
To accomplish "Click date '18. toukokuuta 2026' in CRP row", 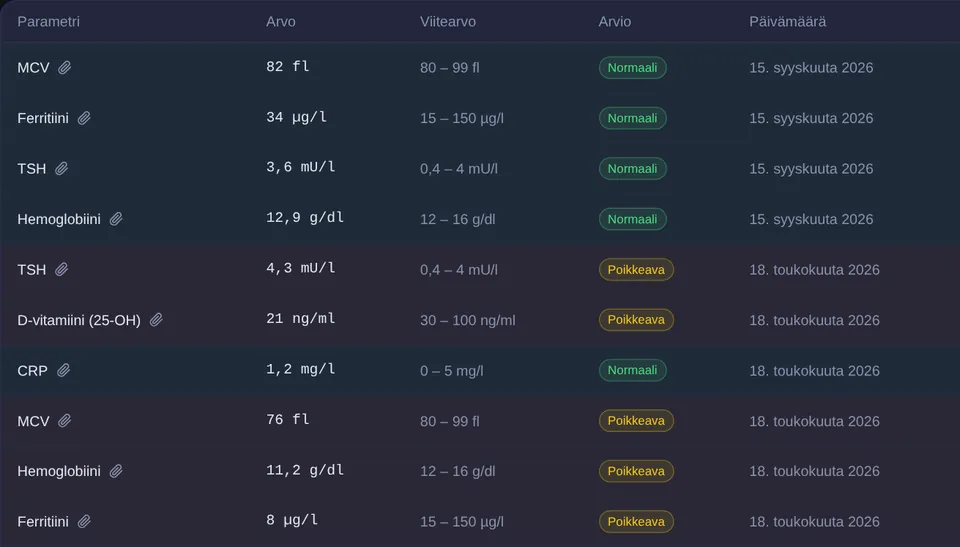I will coord(814,371).
